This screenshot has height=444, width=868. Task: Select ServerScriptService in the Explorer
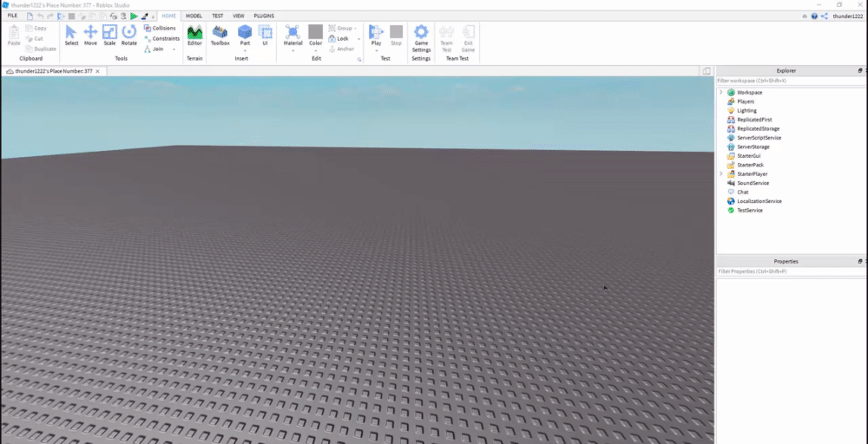coord(759,138)
